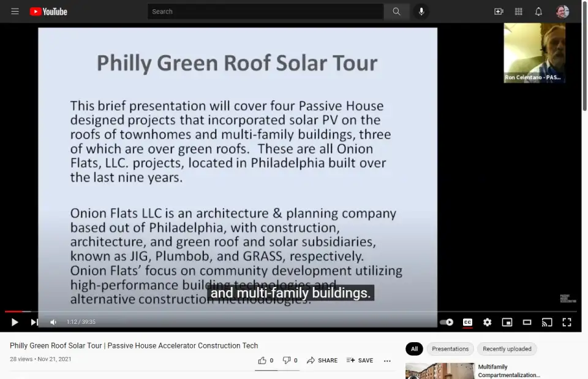The height and width of the screenshot is (379, 588).
Task: Select the Presentations filter chip
Action: pyautogui.click(x=450, y=349)
